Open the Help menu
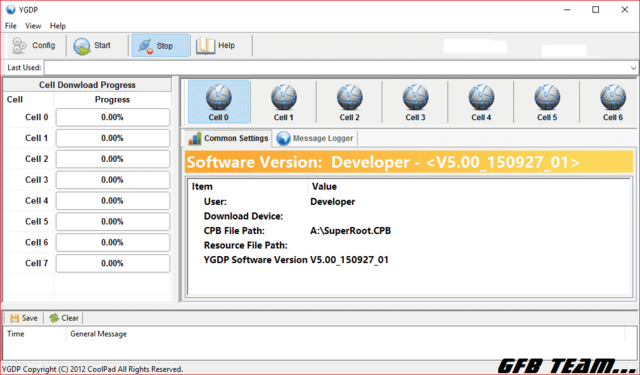640x375 pixels. [58, 26]
